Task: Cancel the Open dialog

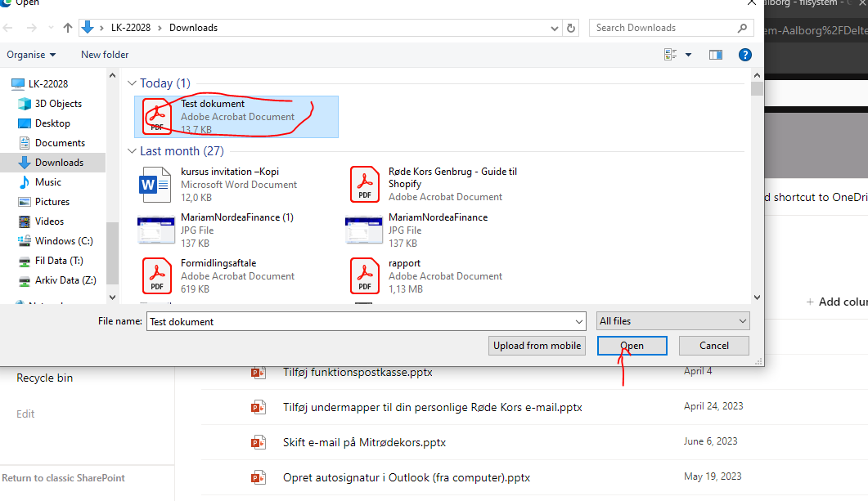Action: click(x=714, y=346)
